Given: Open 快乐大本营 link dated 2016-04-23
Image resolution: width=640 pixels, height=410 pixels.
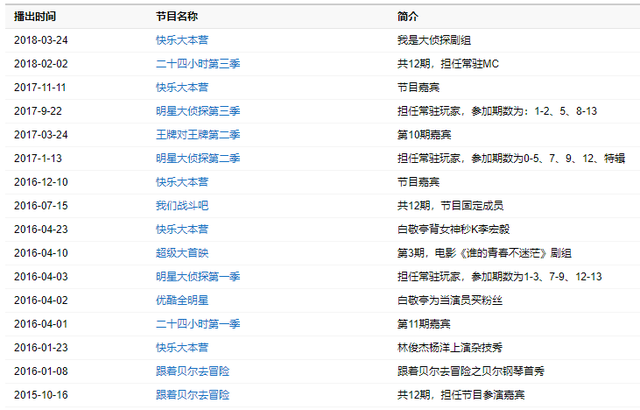Looking at the screenshot, I should click(182, 229).
